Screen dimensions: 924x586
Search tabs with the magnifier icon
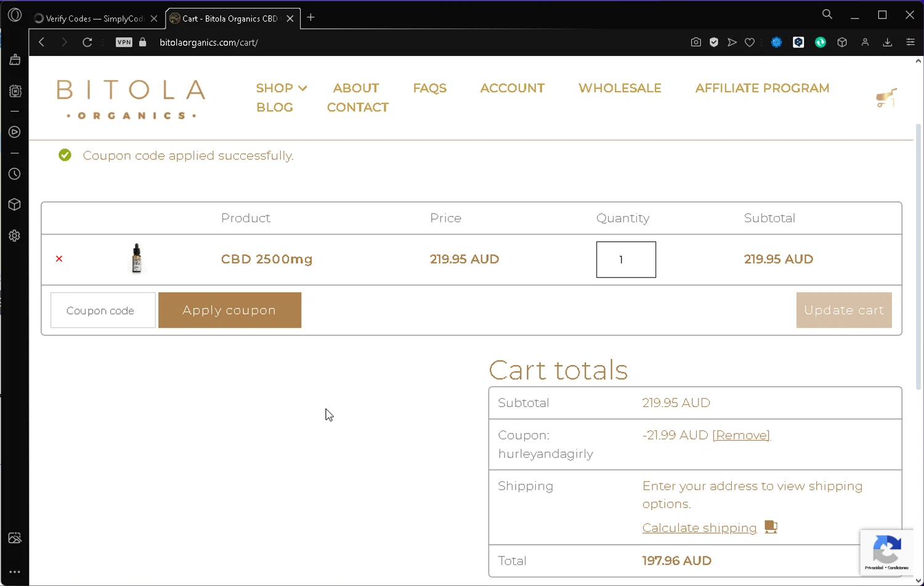827,14
